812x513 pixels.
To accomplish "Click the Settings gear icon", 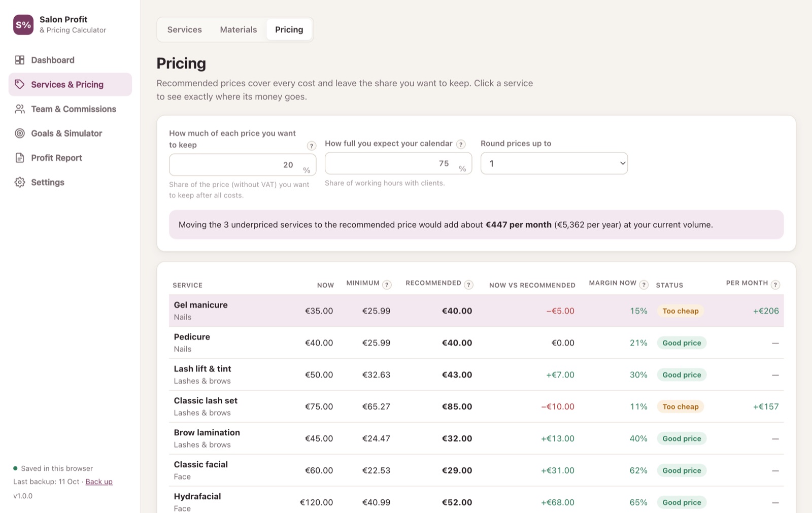I will point(20,182).
